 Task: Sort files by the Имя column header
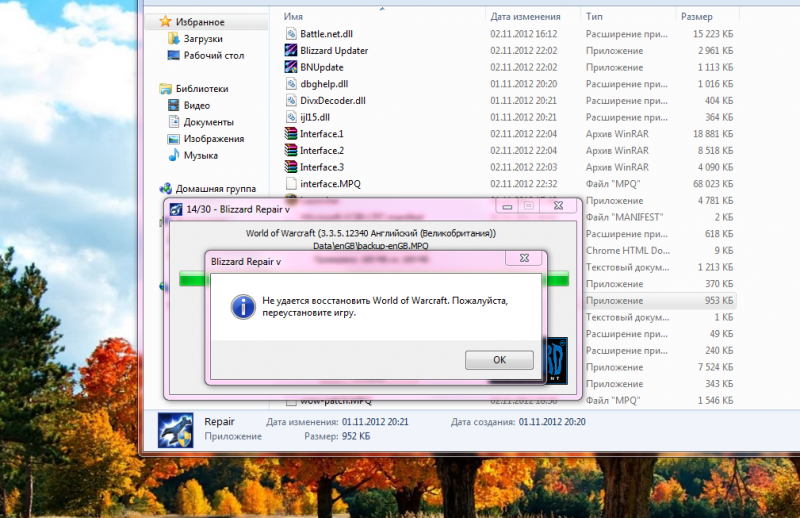[293, 17]
